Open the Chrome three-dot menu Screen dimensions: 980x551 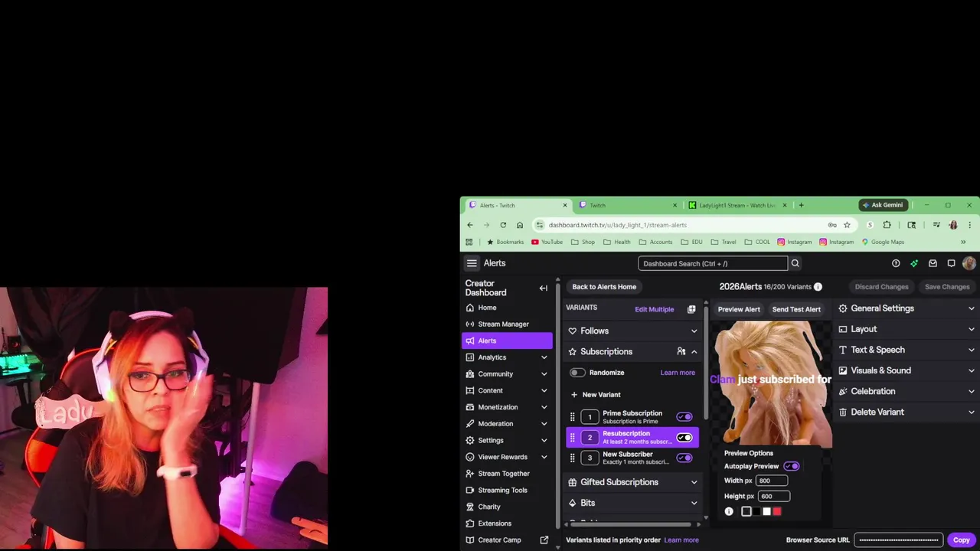tap(969, 225)
